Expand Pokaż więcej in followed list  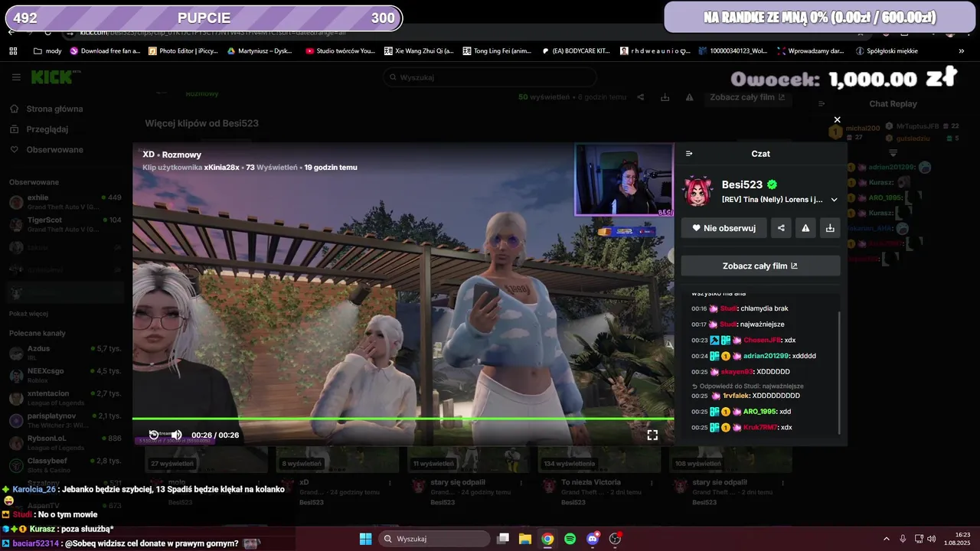pyautogui.click(x=29, y=314)
